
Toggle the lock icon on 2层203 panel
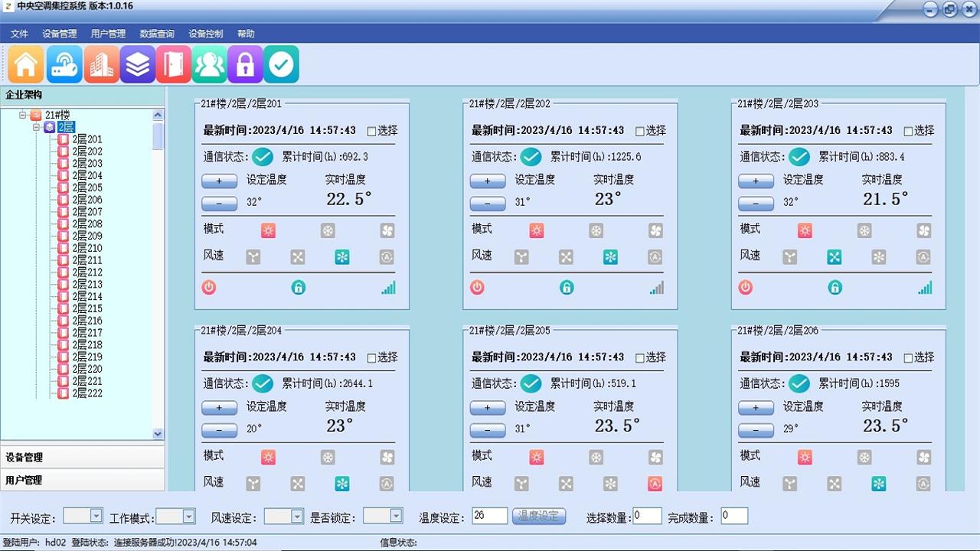835,288
